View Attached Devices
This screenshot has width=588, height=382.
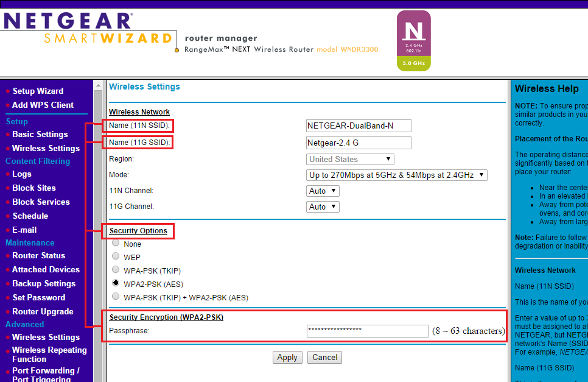(46, 269)
